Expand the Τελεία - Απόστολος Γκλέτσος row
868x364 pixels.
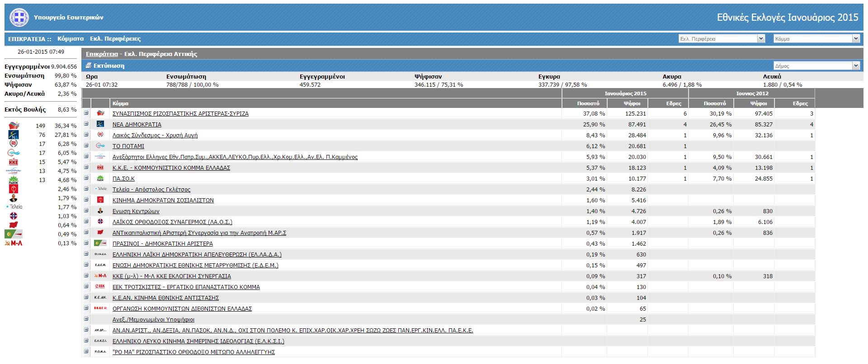click(x=86, y=189)
